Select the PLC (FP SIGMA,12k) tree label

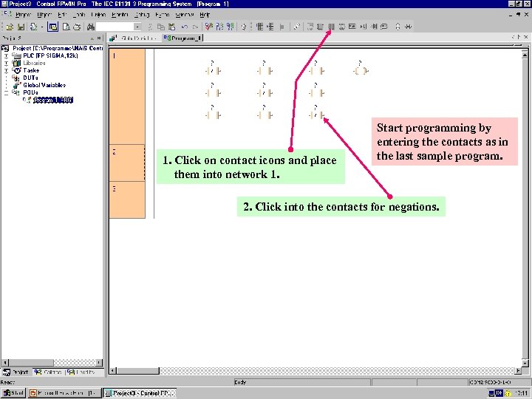pos(50,55)
